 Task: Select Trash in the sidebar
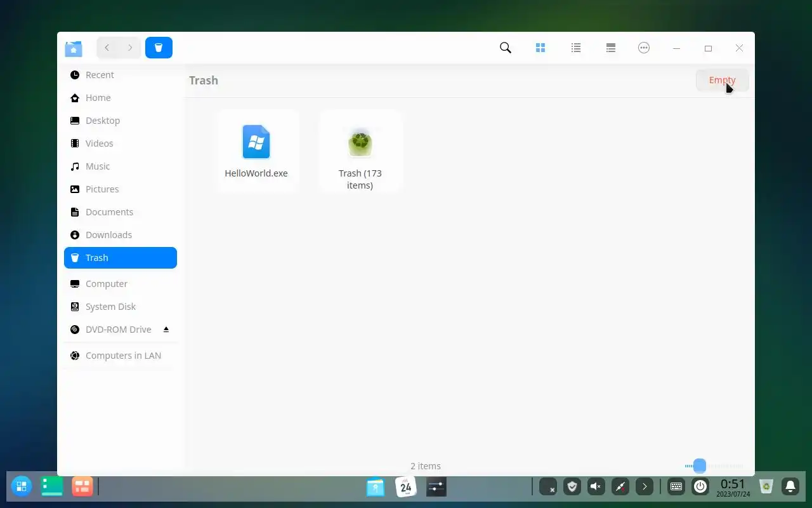click(x=121, y=258)
